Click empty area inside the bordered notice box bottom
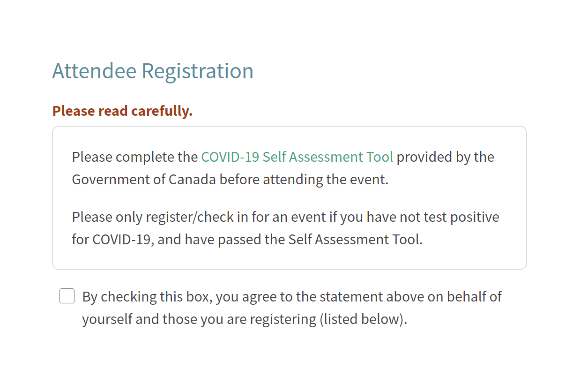588x392 pixels. [289, 259]
